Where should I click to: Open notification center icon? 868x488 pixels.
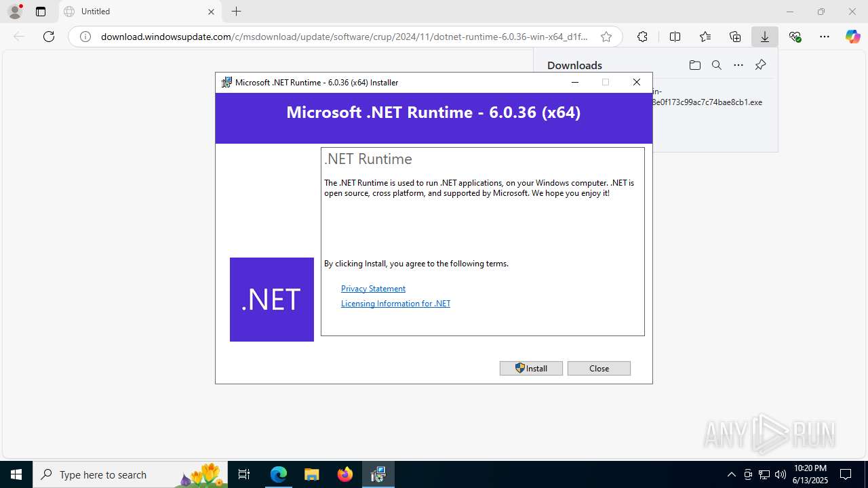[846, 474]
